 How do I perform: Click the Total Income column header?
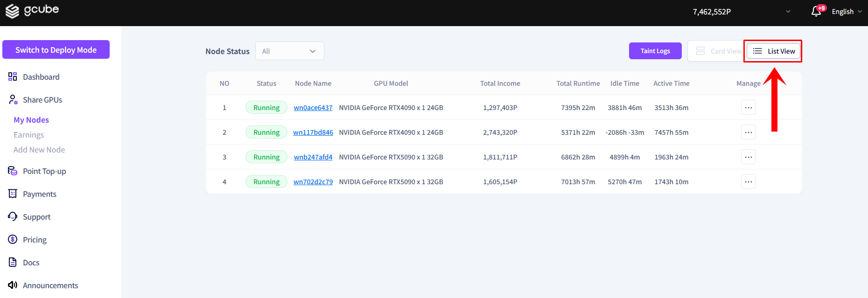click(x=500, y=83)
